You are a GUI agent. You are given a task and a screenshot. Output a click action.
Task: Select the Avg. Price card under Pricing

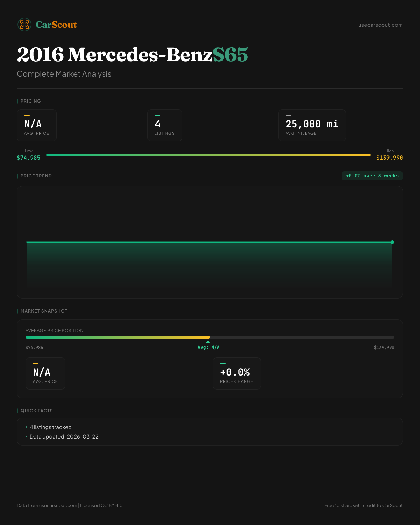(37, 125)
